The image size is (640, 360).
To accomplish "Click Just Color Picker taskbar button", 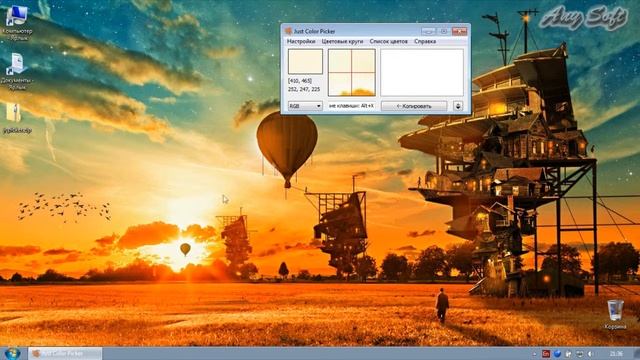I will coord(65,353).
